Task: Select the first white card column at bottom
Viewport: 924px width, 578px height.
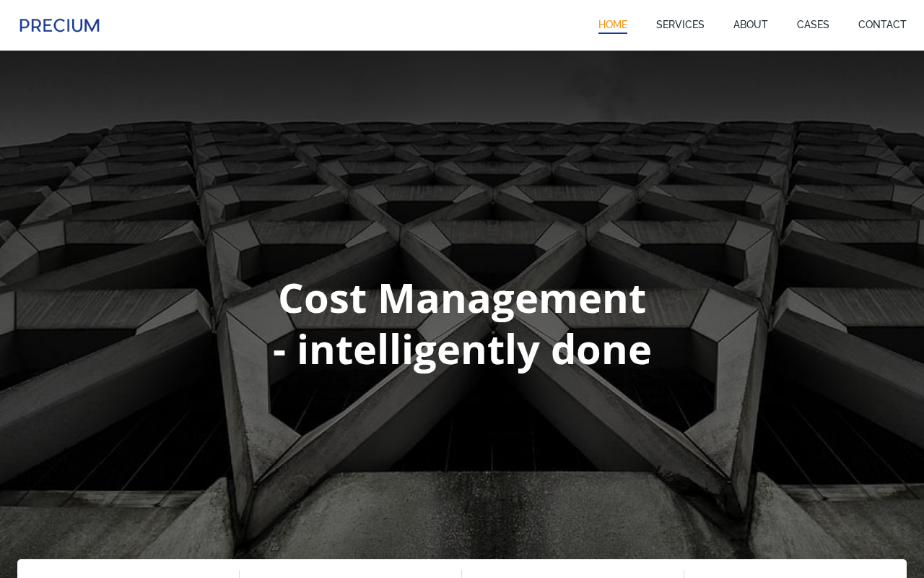Action: (128, 569)
